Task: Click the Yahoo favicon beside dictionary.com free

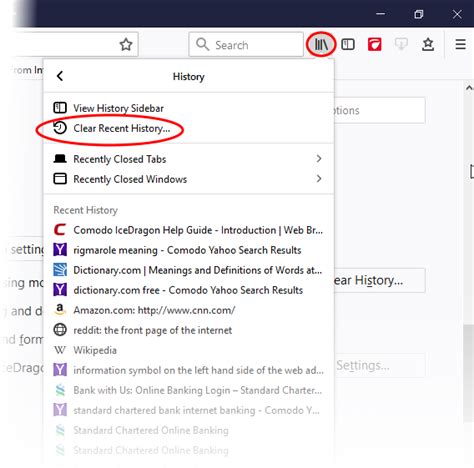Action: click(60, 290)
